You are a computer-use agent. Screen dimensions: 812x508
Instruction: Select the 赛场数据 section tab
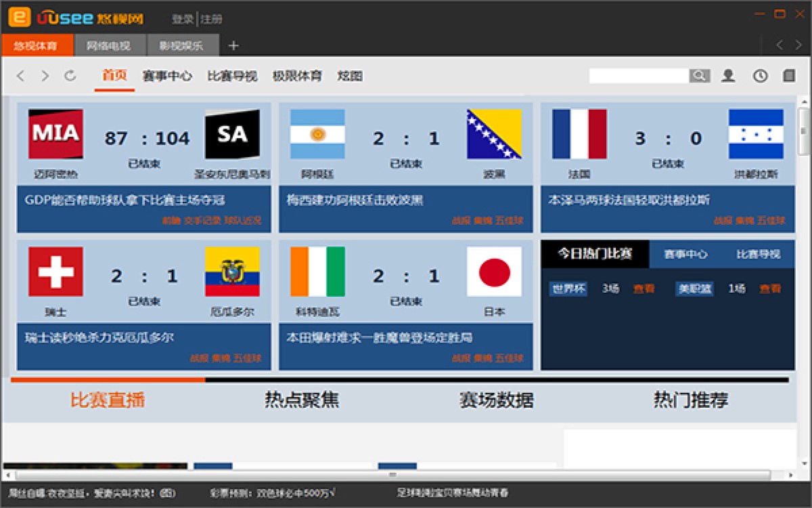(x=497, y=400)
